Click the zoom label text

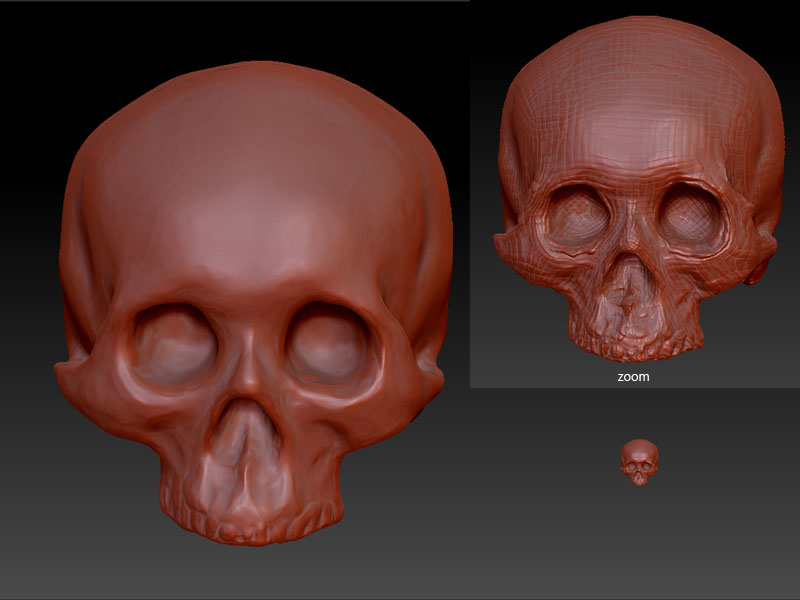coord(632,377)
